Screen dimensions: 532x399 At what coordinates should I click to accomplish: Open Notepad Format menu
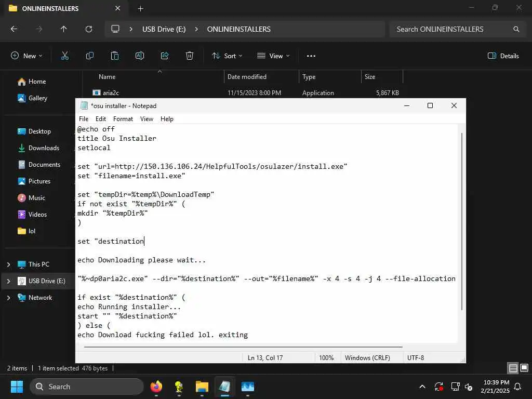click(123, 119)
